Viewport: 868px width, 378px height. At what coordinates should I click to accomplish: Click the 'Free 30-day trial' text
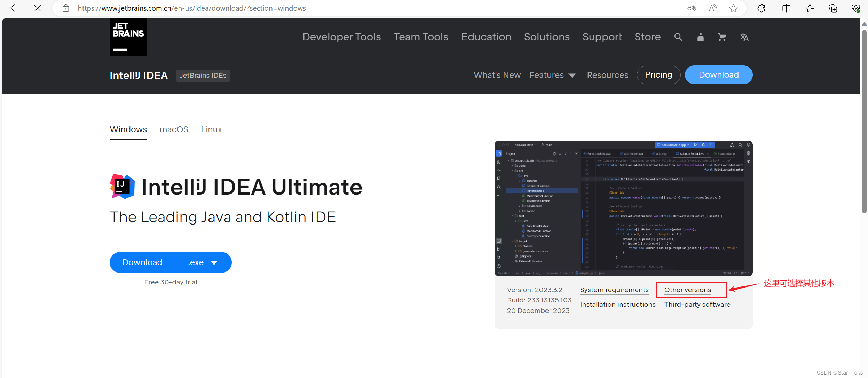click(x=171, y=282)
